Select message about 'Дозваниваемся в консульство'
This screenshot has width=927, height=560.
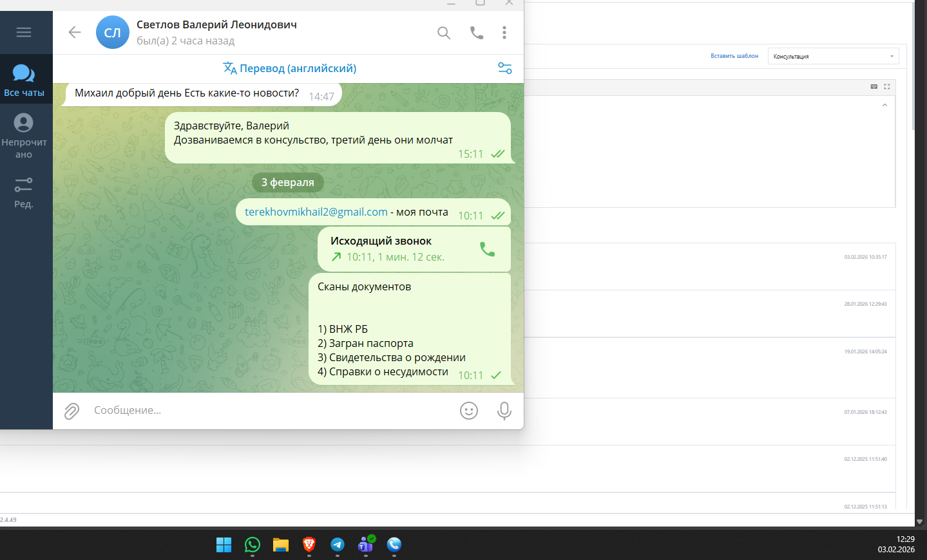(338, 138)
